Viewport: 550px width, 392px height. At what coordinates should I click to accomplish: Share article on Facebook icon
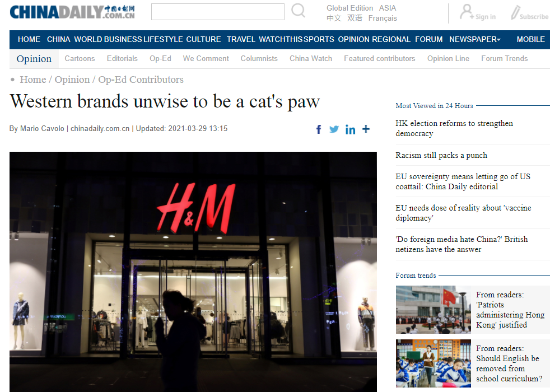[x=319, y=129]
